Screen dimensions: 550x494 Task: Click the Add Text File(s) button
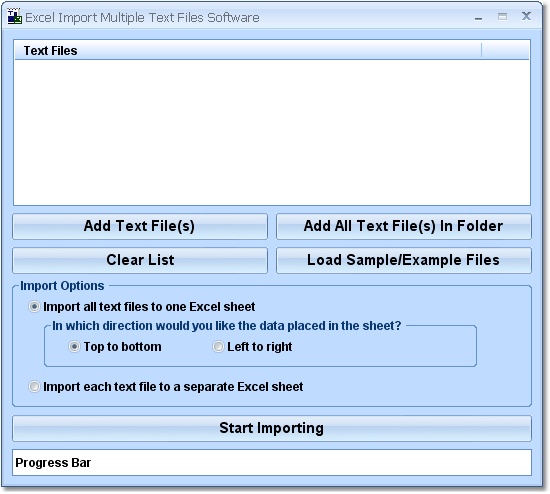pyautogui.click(x=140, y=226)
